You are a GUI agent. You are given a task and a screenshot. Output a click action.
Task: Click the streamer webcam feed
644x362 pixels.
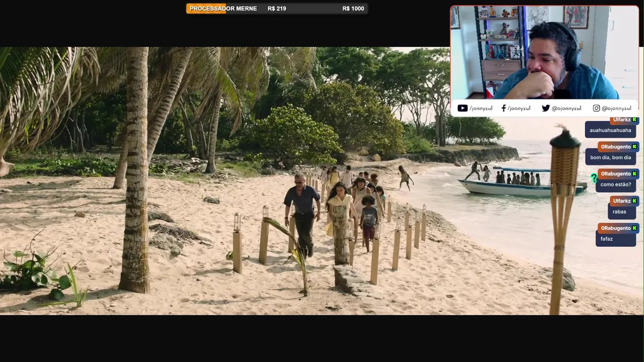tap(544, 52)
